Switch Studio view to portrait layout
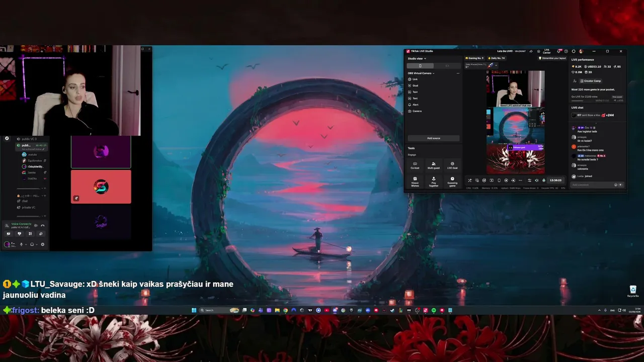Image resolution: width=644 pixels, height=362 pixels. 421,66
